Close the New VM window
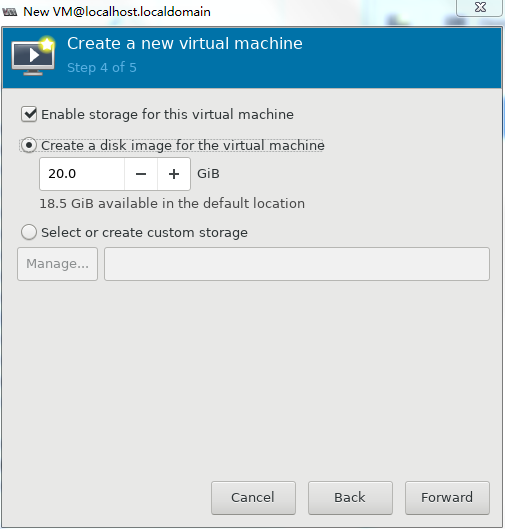The width and height of the screenshot is (505, 529). pyautogui.click(x=479, y=7)
